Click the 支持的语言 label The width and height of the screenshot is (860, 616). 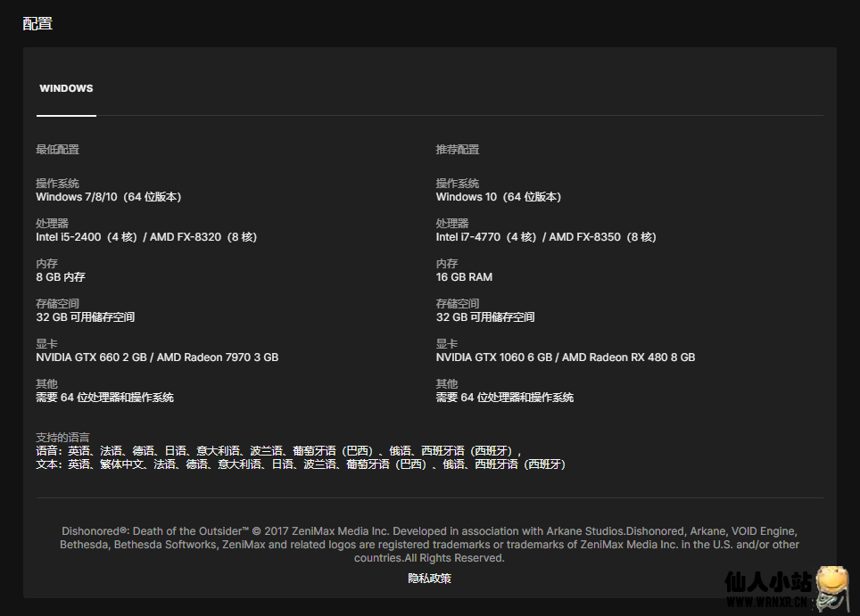tap(62, 438)
